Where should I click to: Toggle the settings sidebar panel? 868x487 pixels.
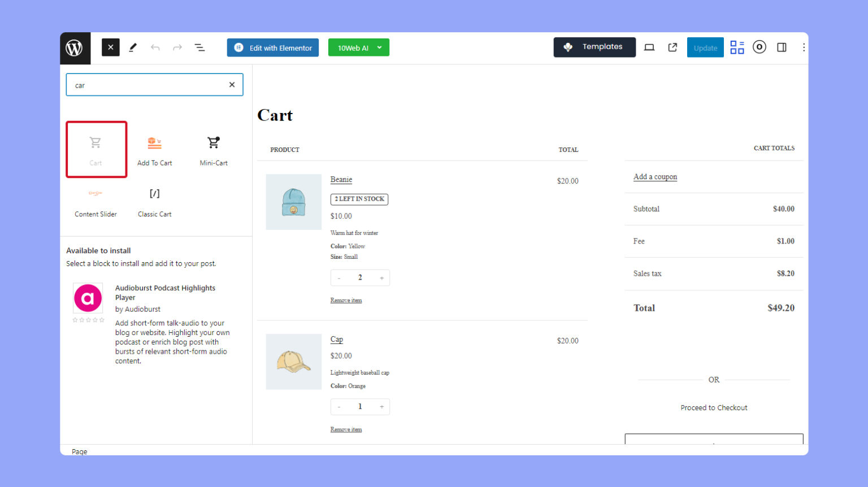tap(782, 47)
